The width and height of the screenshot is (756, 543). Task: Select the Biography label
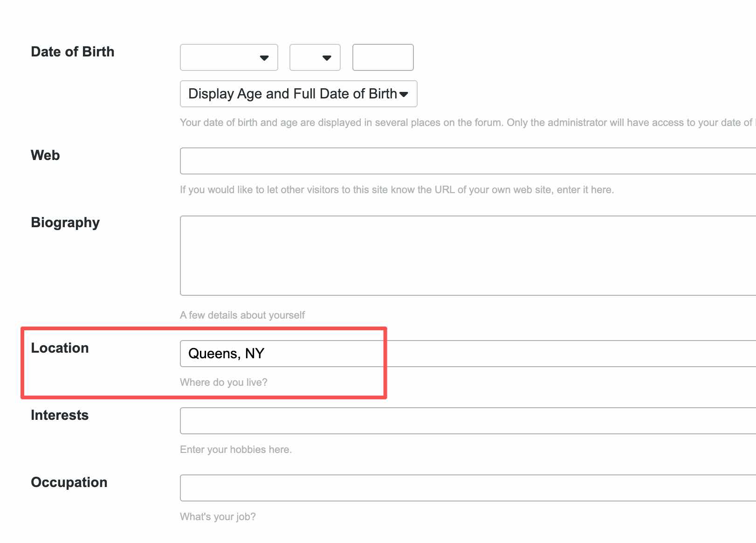pyautogui.click(x=65, y=223)
